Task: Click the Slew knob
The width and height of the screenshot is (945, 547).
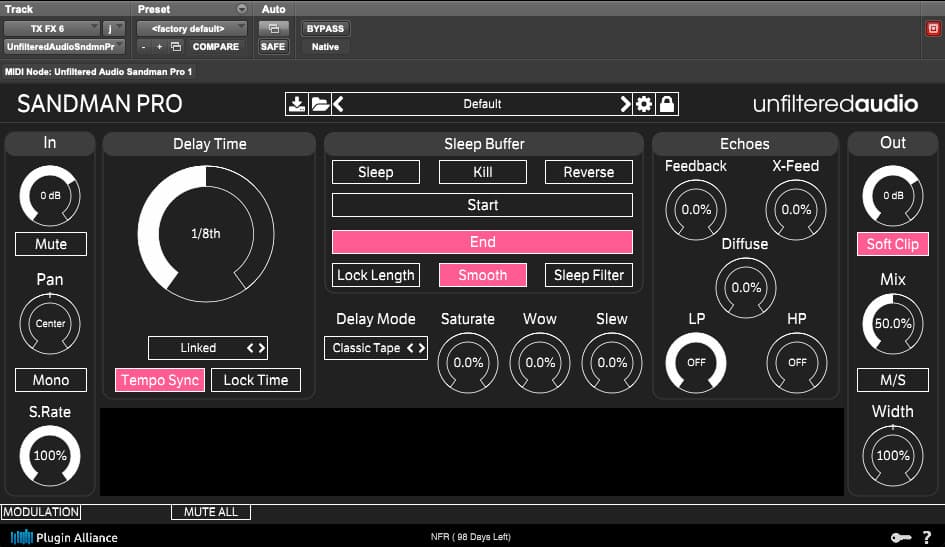Action: coord(612,363)
